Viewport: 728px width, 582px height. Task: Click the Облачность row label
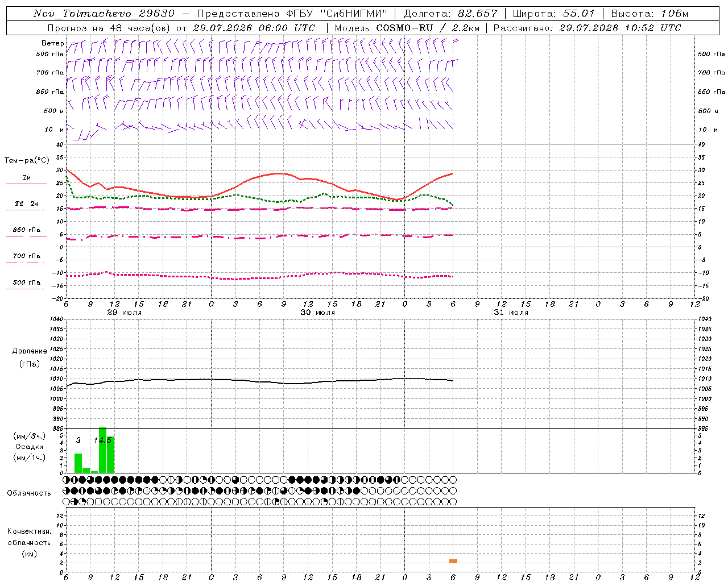(x=28, y=493)
